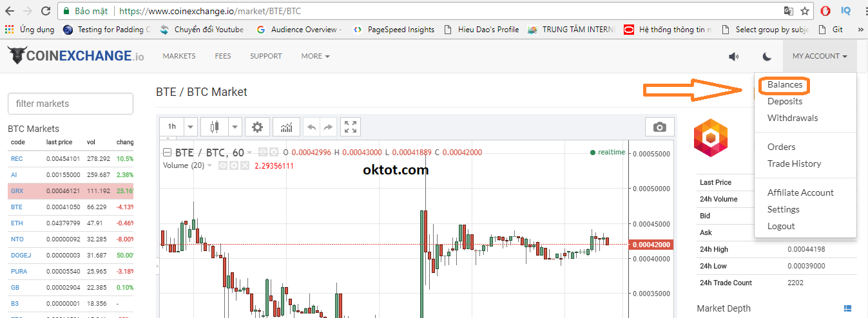868x318 pixels.
Task: Open the MARKETS navigation link
Action: [179, 56]
